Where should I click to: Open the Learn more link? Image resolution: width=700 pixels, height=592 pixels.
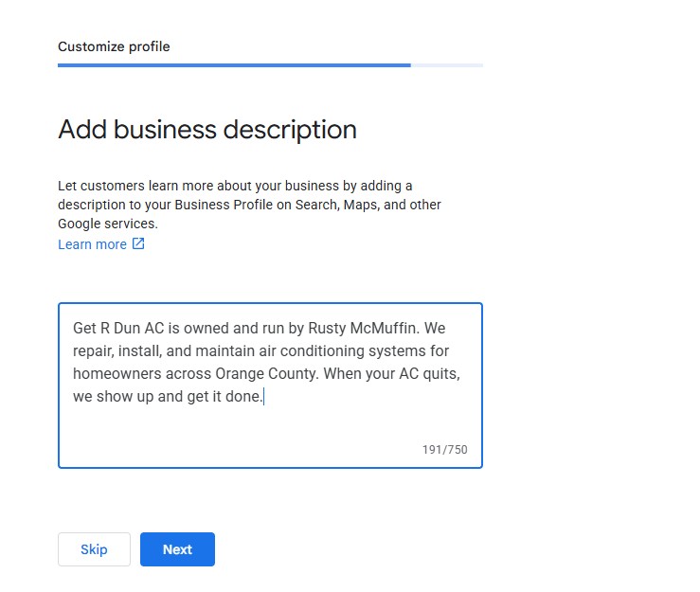[x=93, y=244]
